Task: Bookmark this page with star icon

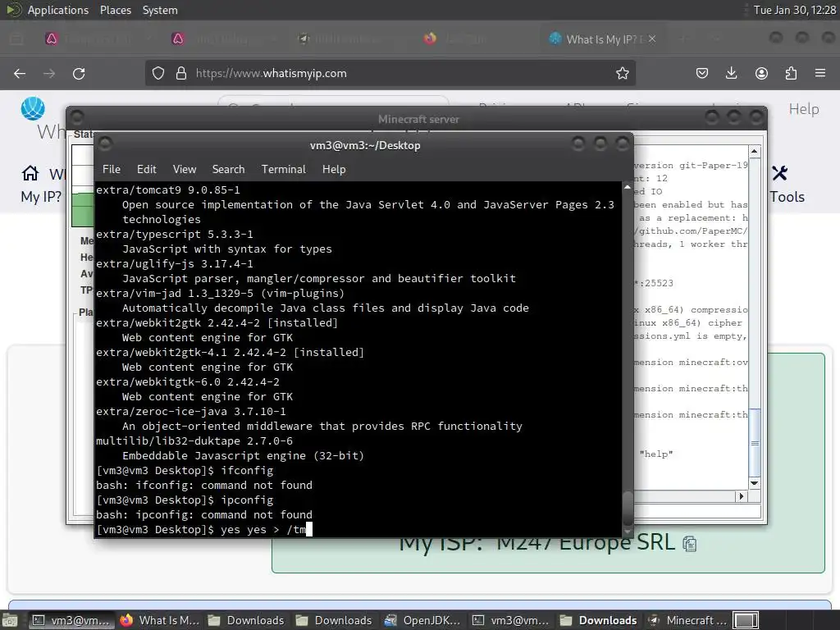Action: click(622, 73)
